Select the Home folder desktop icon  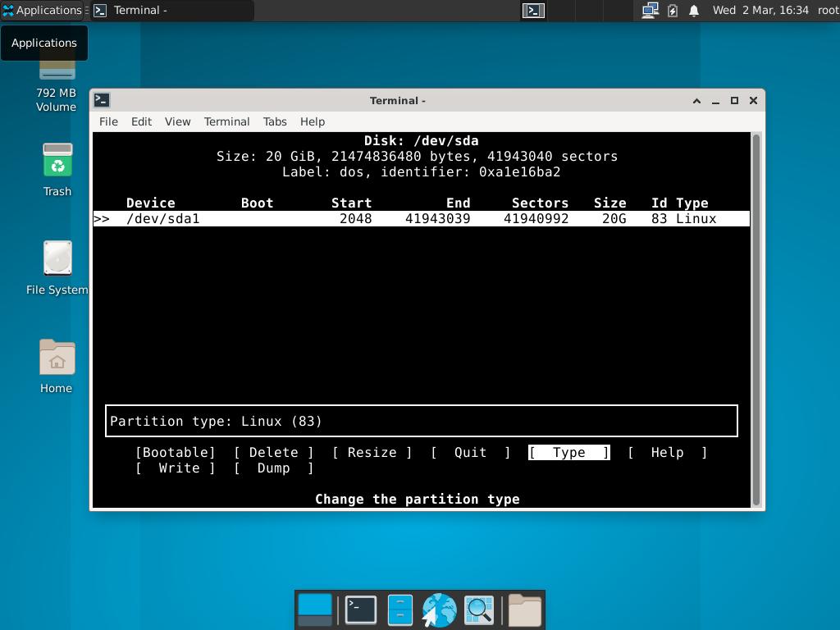coord(57,367)
